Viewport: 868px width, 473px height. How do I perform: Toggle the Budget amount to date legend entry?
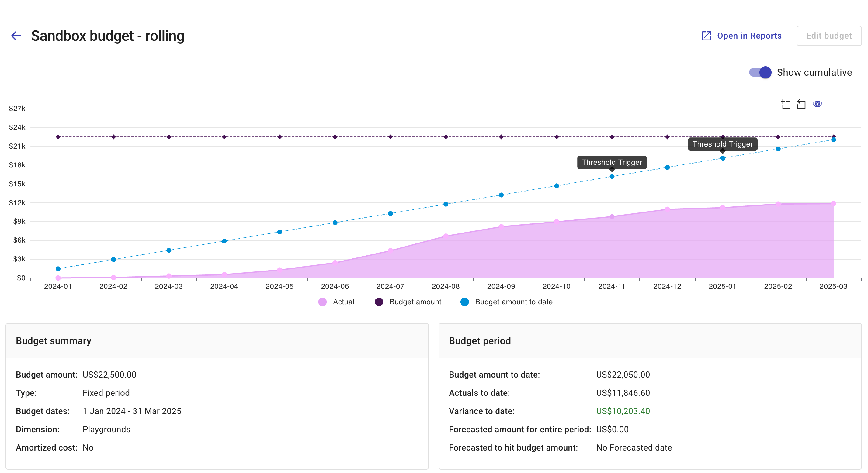point(513,302)
